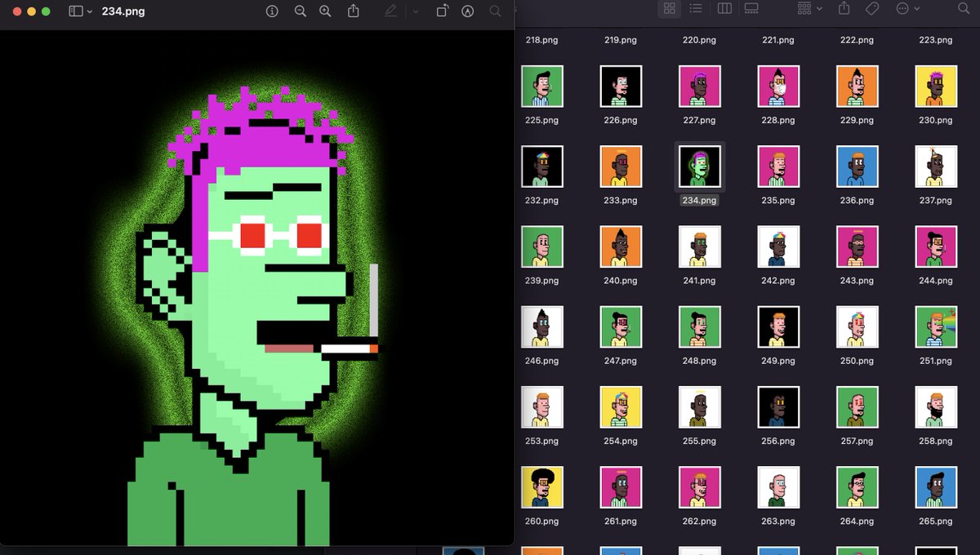The height and width of the screenshot is (555, 980).
Task: Select thumbnail for 243.png
Action: [857, 246]
